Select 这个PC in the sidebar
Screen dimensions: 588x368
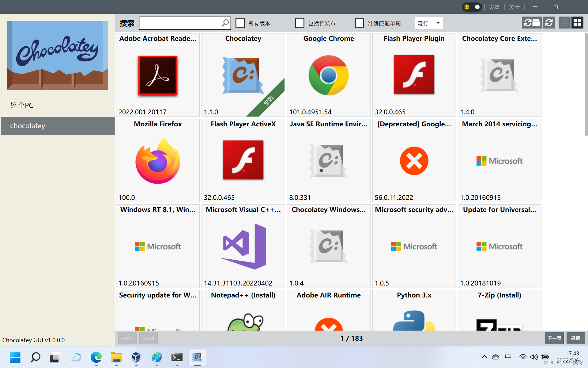22,105
